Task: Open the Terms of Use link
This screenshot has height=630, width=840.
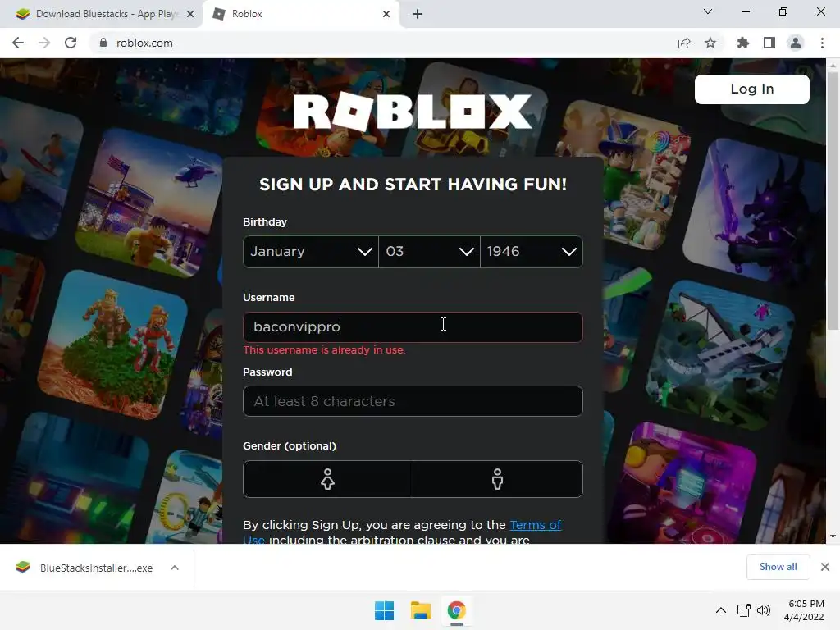Action: point(535,525)
